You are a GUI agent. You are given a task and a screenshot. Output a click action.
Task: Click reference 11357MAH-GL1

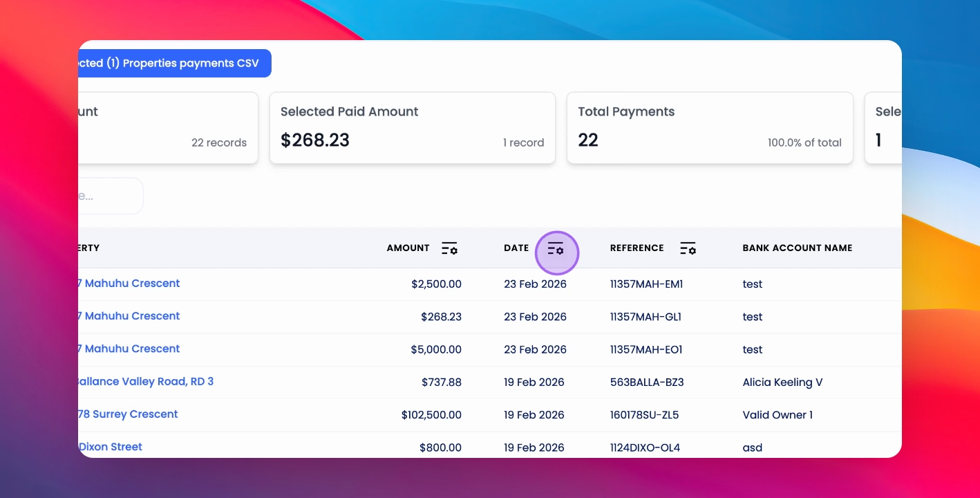coord(646,317)
